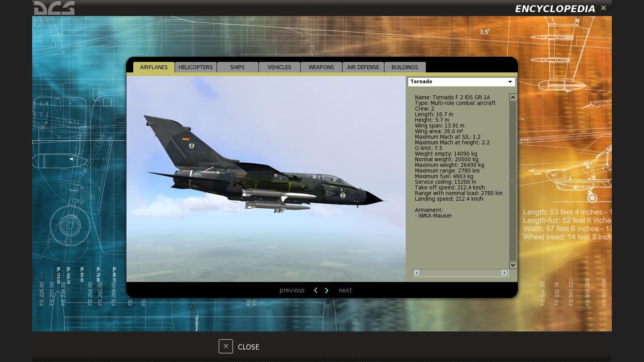Click the horizontal scrollbar under the description
This screenshot has height=362, width=644.
click(x=461, y=273)
